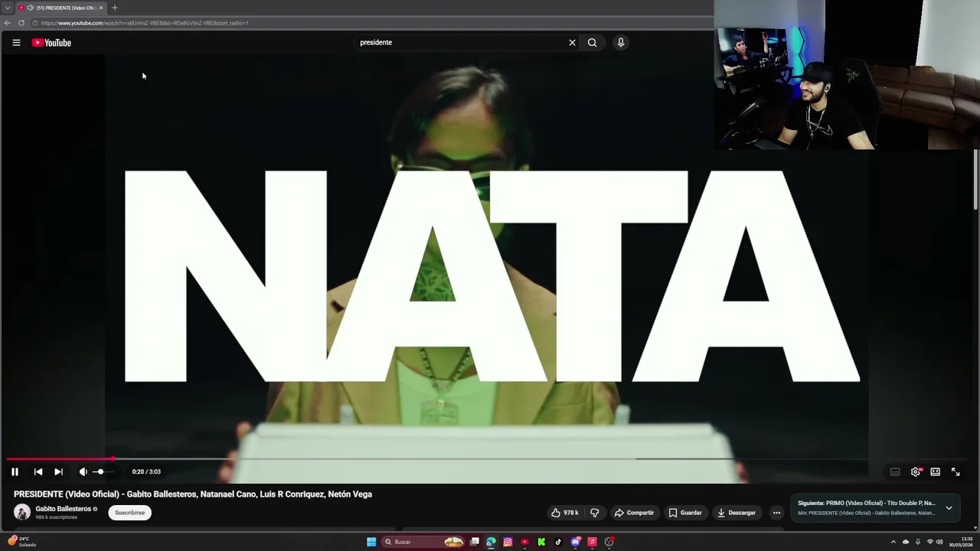Close the PRESIDENTE browser tab
The image size is (980, 551).
[101, 8]
